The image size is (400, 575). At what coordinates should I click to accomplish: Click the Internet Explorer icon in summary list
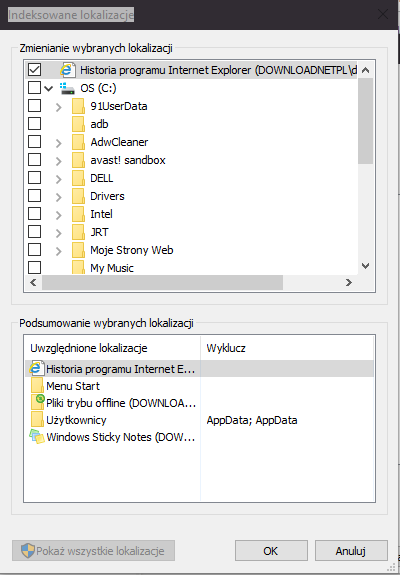(x=37, y=369)
